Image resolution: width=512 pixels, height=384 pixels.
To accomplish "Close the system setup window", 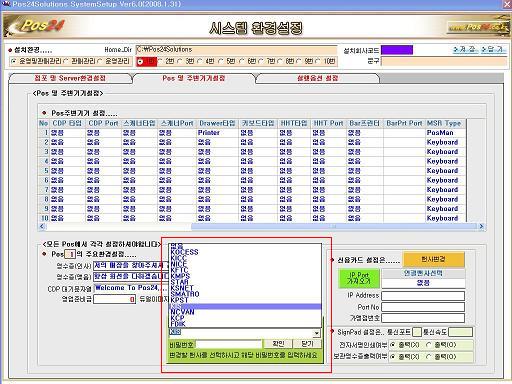I will pos(507,4).
